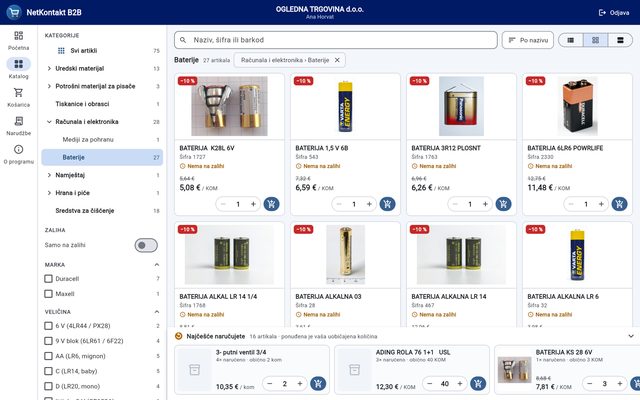Viewport: 640px width, 400px height.
Task: Add BATERIJA K28L 6V to cart
Action: pos(271,204)
